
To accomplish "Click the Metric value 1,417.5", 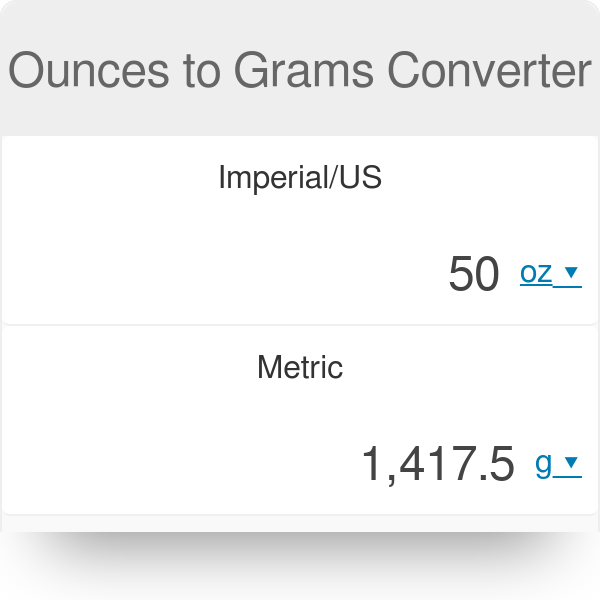I will click(438, 464).
